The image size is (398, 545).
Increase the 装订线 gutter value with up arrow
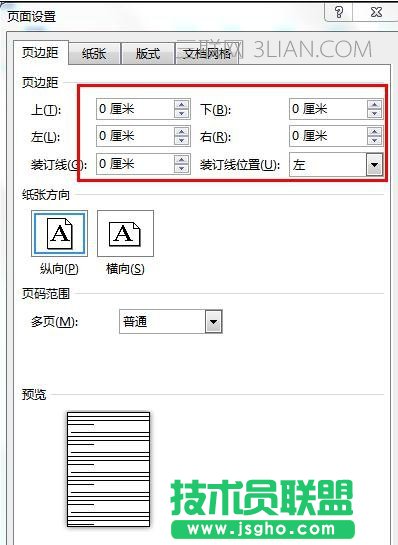point(182,159)
